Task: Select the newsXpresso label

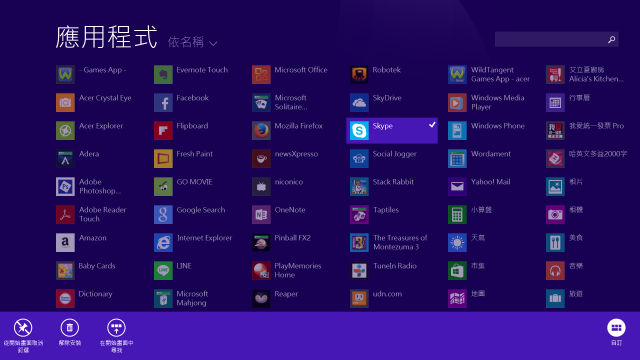Action: coord(296,154)
